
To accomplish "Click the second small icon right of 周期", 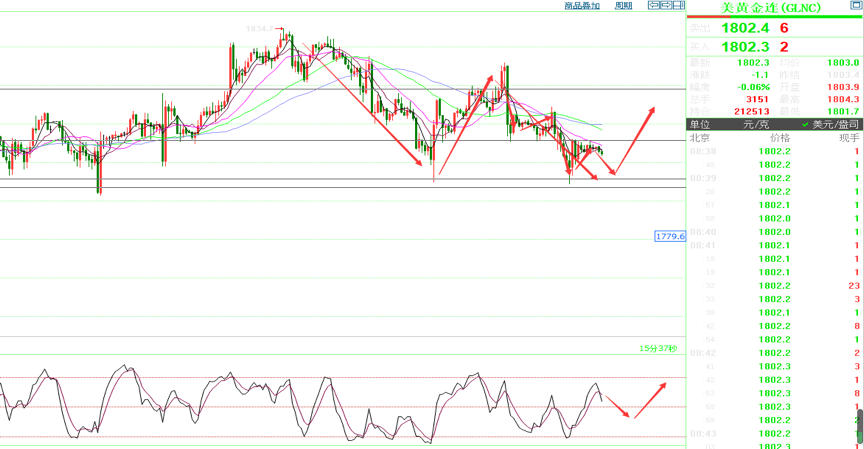I will [x=664, y=6].
